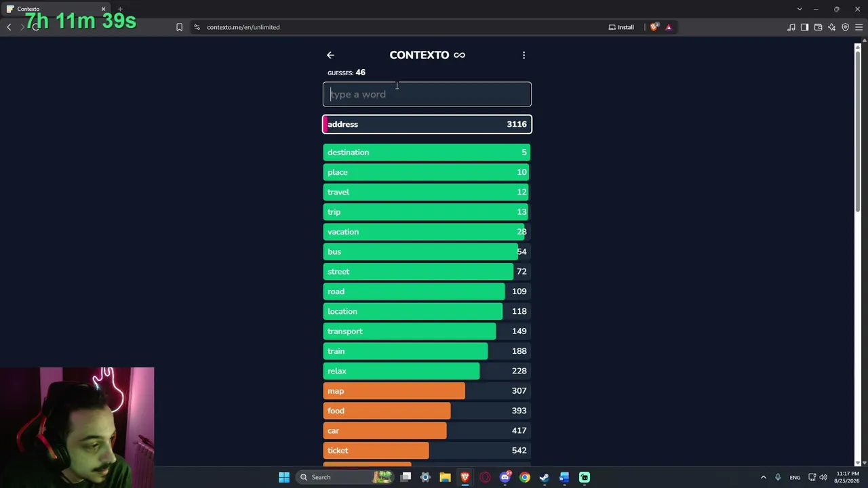Open Steam on the taskbar

545,477
